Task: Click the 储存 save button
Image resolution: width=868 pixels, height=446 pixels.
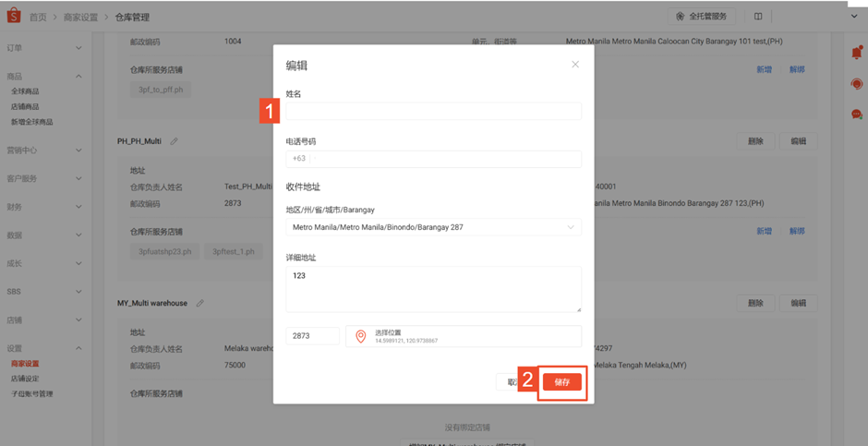Action: [561, 382]
